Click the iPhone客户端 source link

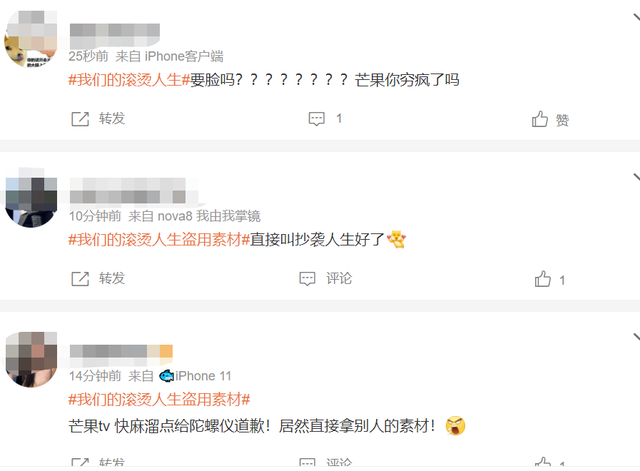click(x=184, y=56)
